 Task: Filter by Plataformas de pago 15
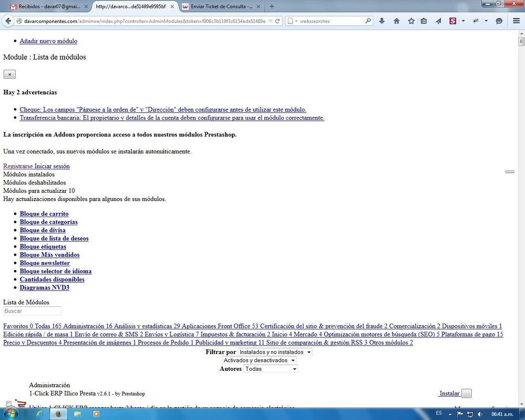point(472,334)
